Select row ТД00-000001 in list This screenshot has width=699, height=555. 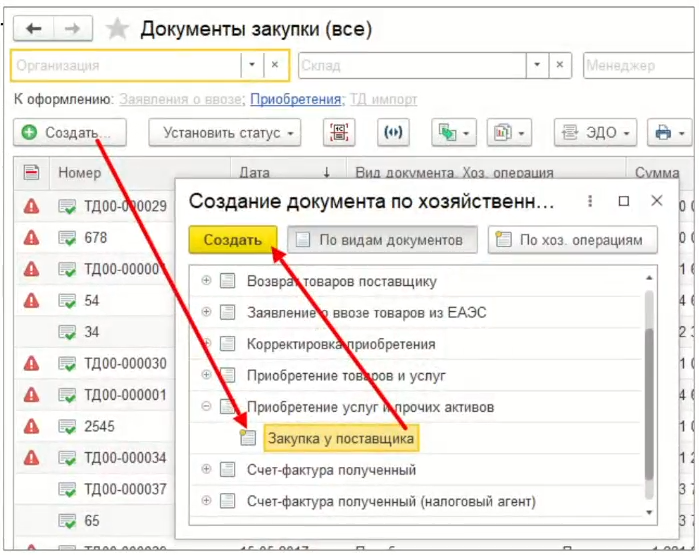[95, 395]
